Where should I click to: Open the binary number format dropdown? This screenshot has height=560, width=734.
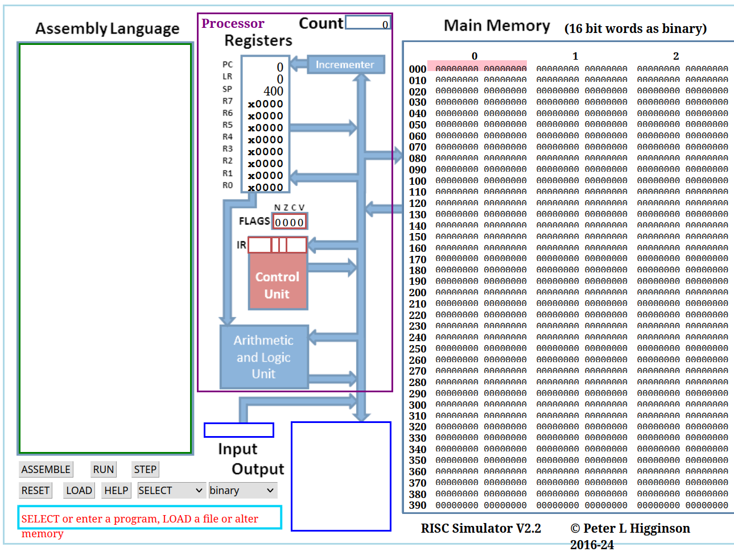(x=242, y=490)
